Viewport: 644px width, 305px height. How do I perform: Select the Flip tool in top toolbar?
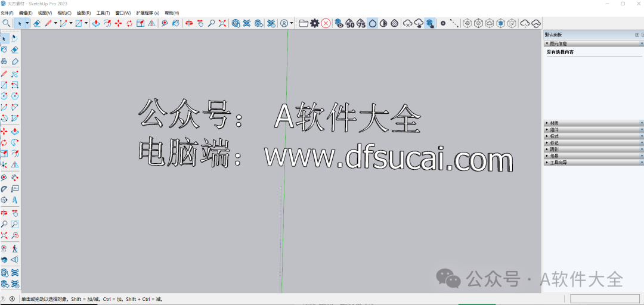[x=151, y=23]
